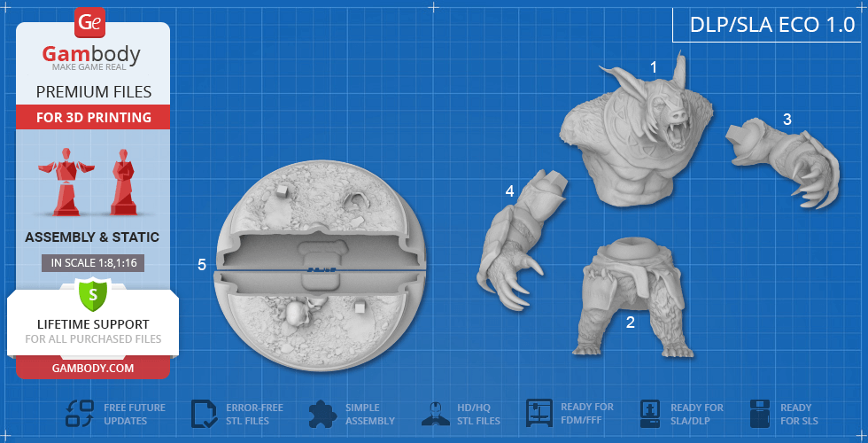Select the split round base part 5
This screenshot has width=868, height=443.
point(319,267)
